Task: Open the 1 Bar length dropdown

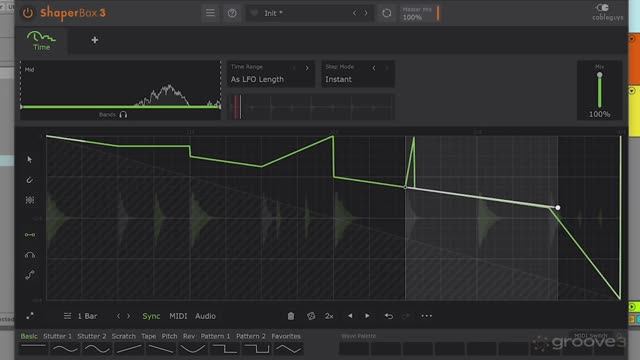Action: [87, 316]
